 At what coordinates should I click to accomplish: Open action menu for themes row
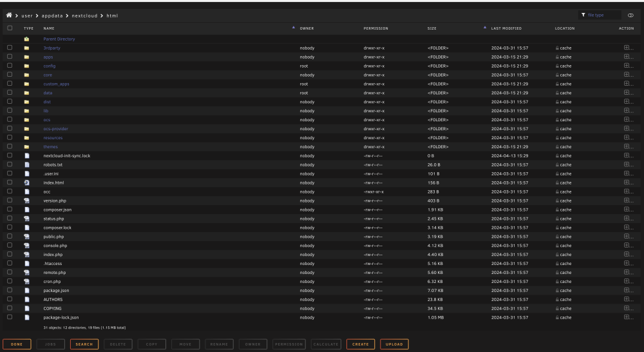(627, 146)
